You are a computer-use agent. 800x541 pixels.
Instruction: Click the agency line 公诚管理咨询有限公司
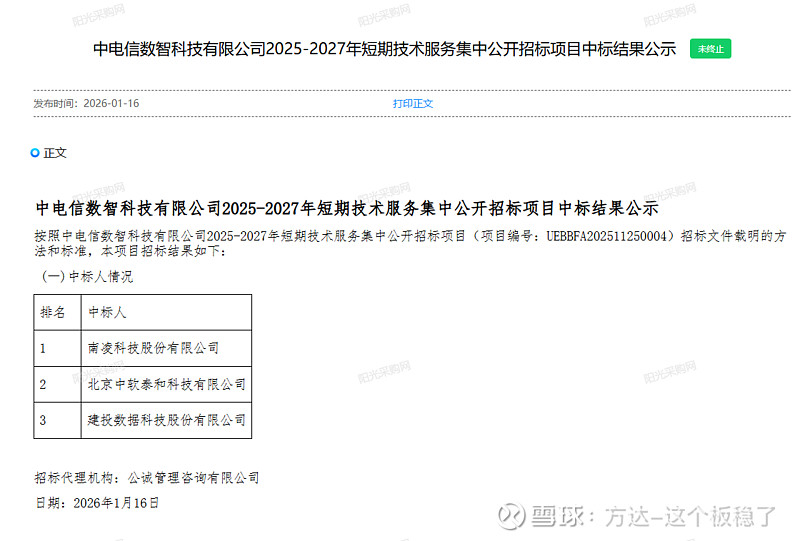tap(147, 478)
